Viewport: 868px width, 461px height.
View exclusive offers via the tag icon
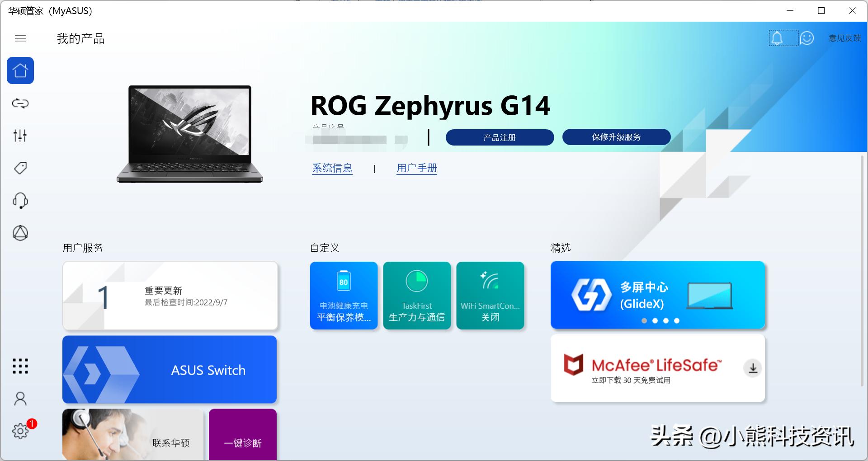[20, 168]
